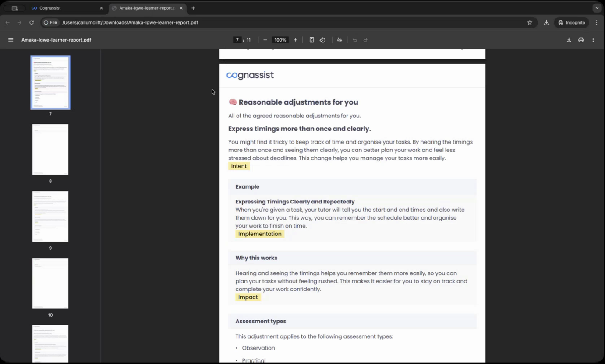Select the Amaka-Igwe-learner-report.pdf tab
605x364 pixels.
pos(145,8)
